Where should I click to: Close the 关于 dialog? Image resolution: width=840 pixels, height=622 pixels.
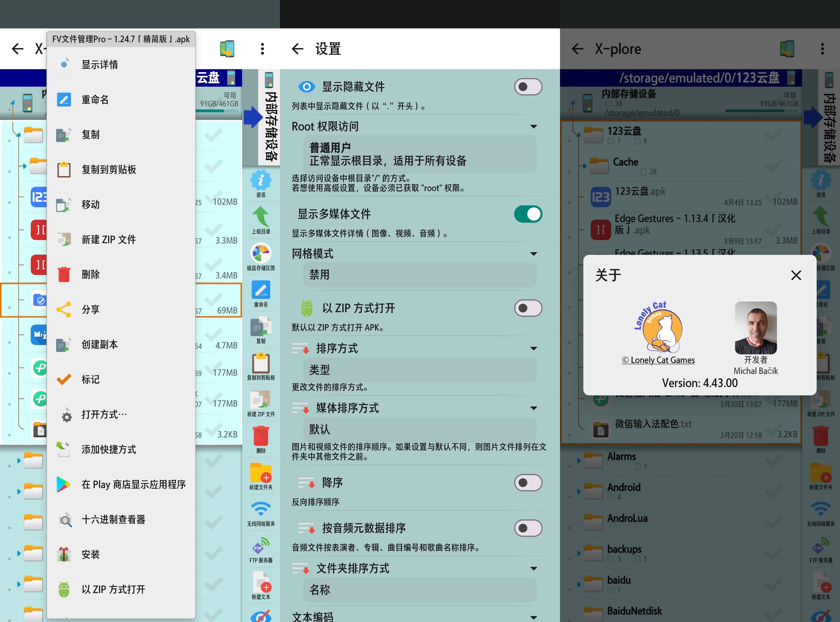pyautogui.click(x=796, y=275)
